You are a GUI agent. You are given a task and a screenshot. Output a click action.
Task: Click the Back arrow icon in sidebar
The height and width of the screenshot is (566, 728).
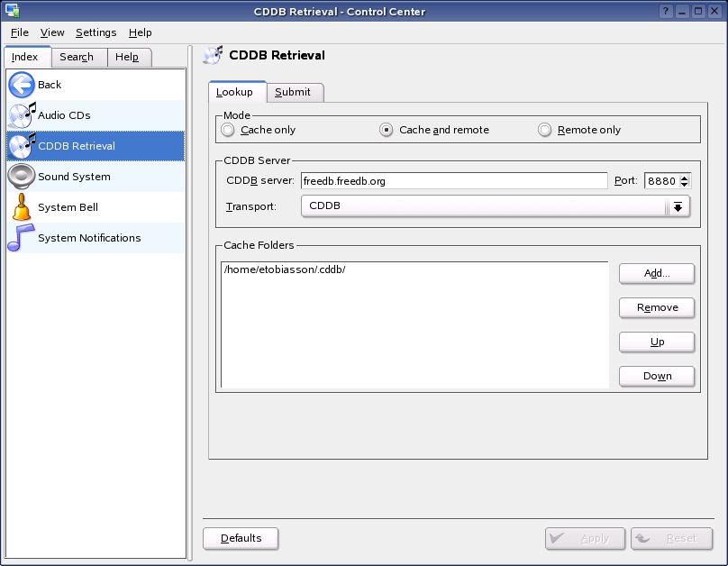22,85
